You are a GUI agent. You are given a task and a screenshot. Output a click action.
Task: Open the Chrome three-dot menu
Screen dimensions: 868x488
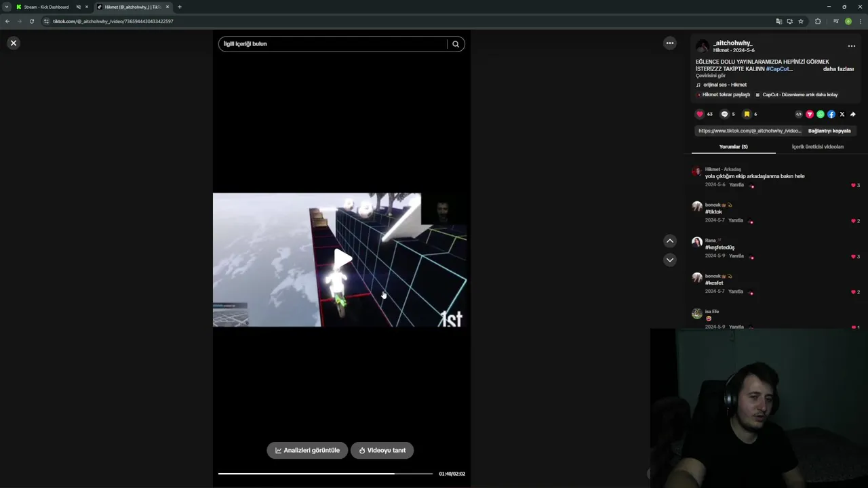coord(861,21)
